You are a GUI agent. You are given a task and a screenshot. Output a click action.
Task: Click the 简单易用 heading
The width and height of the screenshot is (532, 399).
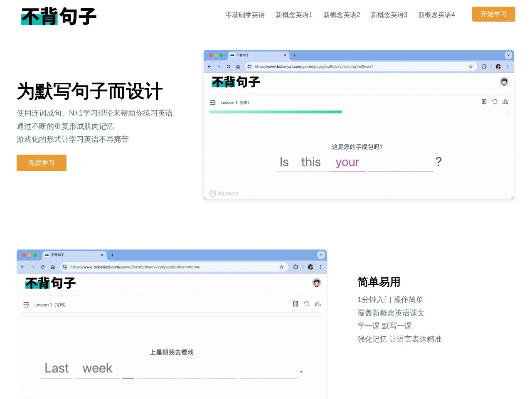tap(379, 282)
